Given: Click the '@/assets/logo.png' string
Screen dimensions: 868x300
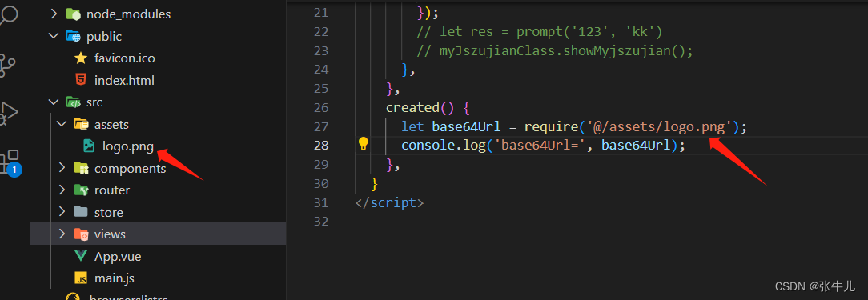Looking at the screenshot, I should [x=660, y=126].
